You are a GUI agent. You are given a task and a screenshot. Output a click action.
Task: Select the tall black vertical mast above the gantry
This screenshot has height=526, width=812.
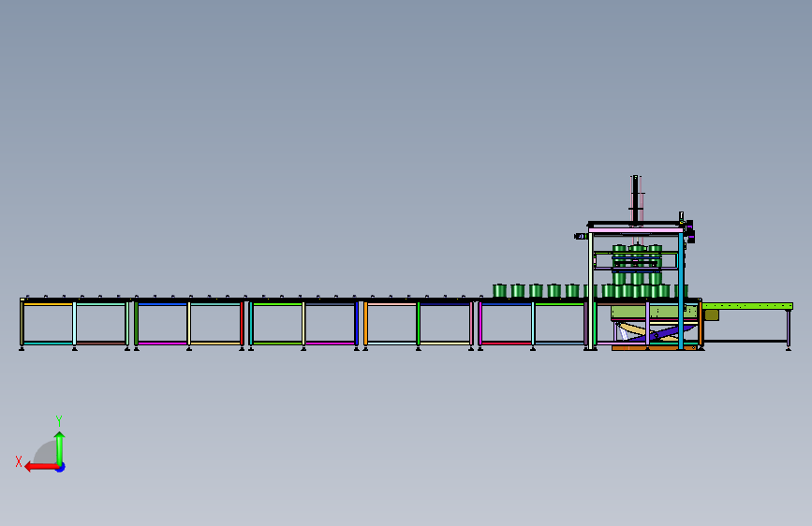(635, 200)
